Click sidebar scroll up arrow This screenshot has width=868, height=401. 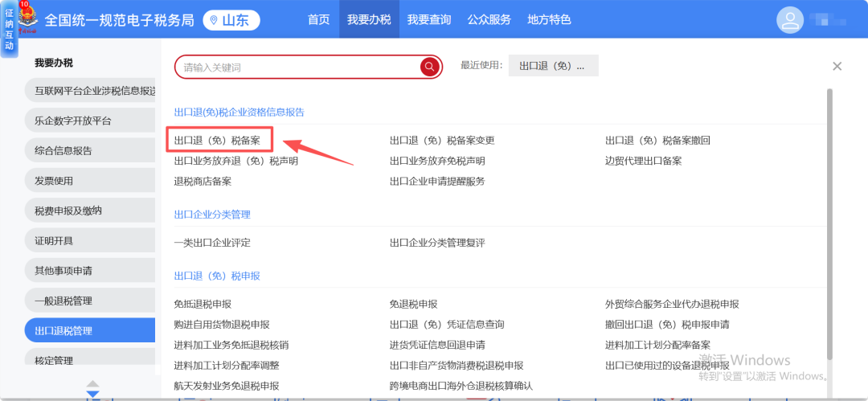coord(92,384)
